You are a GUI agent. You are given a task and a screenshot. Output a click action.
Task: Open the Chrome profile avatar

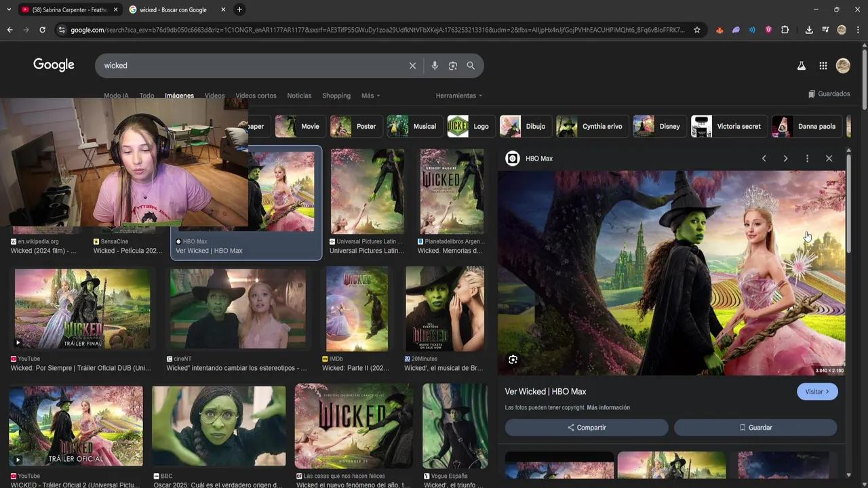pos(842,30)
